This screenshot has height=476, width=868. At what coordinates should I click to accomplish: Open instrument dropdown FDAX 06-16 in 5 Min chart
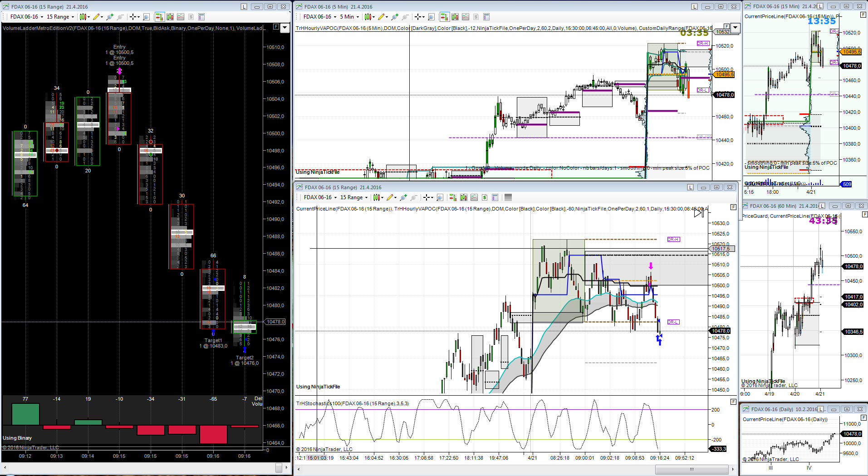[x=320, y=17]
